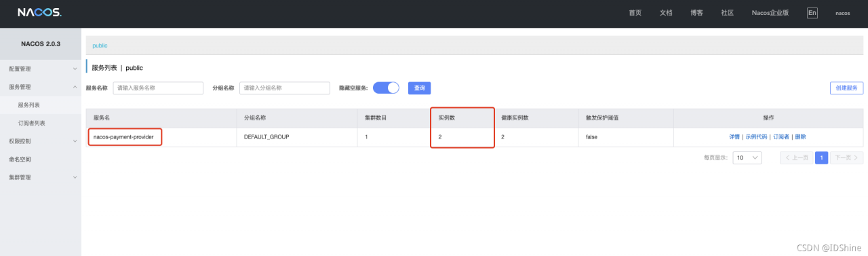The width and height of the screenshot is (868, 256).
Task: Open 详情 for nacos-payment-provider
Action: coord(734,136)
